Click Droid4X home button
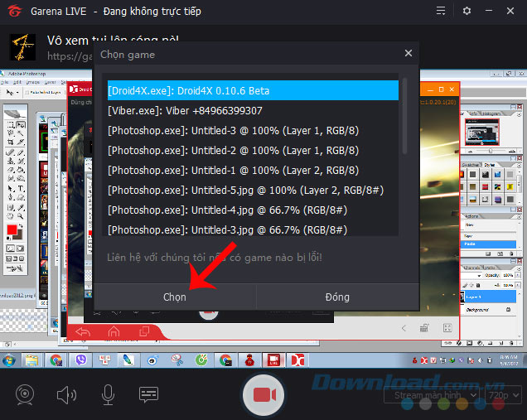The height and width of the screenshot is (420, 527). [114, 331]
